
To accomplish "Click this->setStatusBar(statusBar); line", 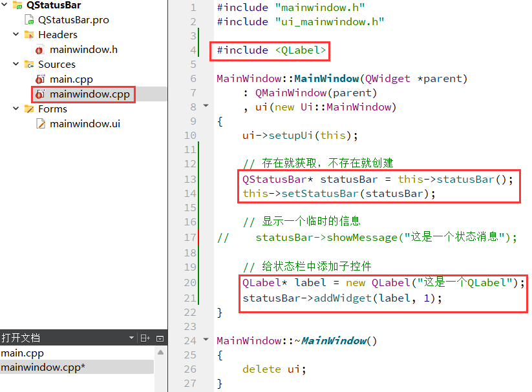I will point(339,194).
